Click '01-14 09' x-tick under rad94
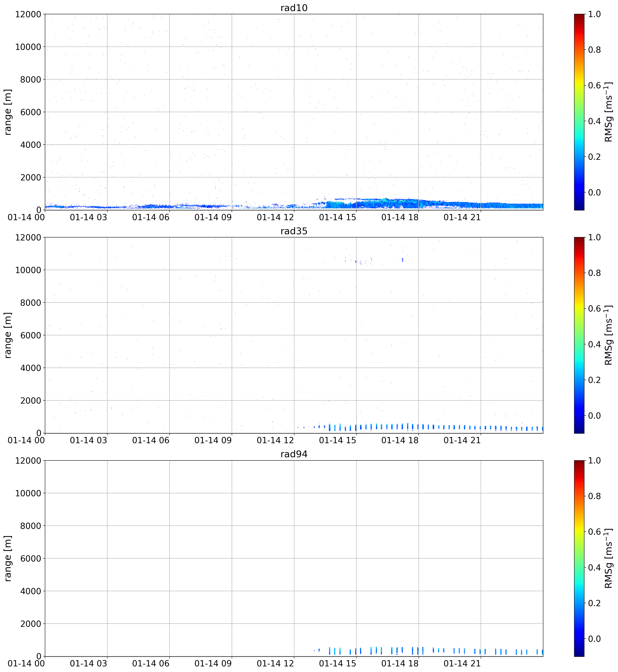Screen dimensions: 618x672 [x=213, y=663]
